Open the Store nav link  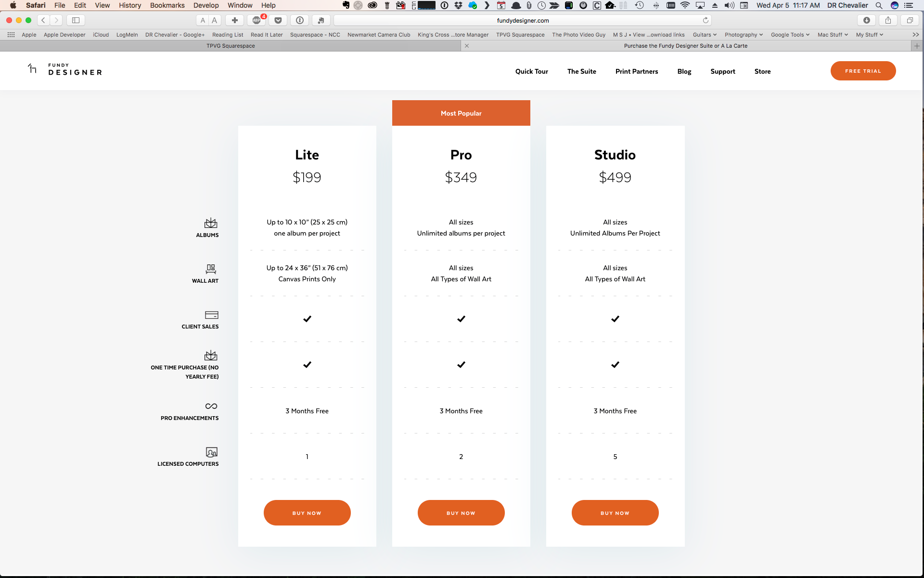763,71
